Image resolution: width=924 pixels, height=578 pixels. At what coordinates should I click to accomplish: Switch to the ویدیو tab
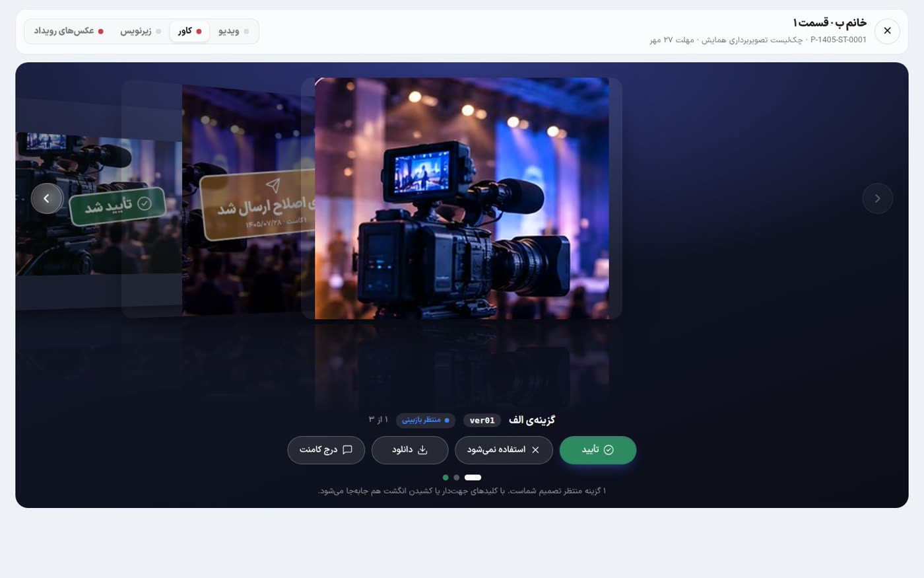pos(234,31)
